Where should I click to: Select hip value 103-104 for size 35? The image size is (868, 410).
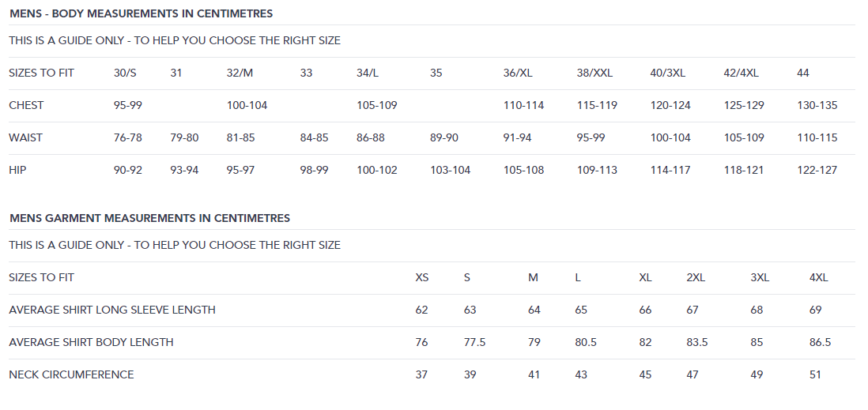point(450,170)
